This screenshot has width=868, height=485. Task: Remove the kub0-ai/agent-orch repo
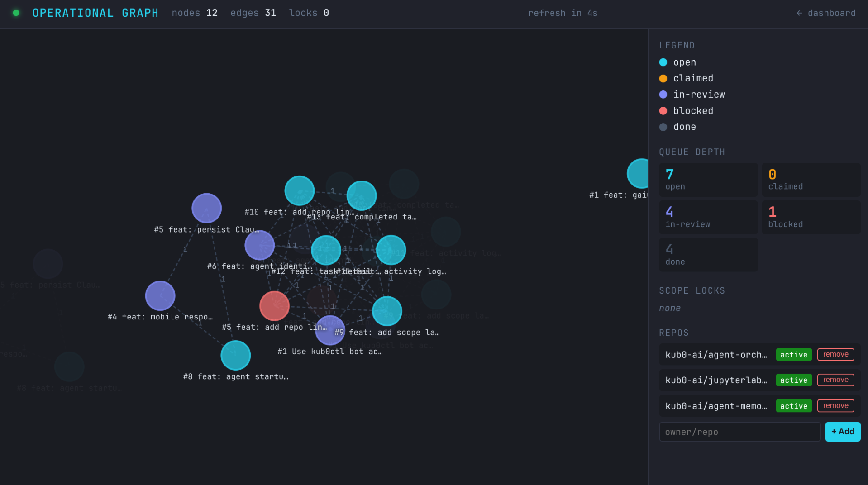[x=835, y=354]
